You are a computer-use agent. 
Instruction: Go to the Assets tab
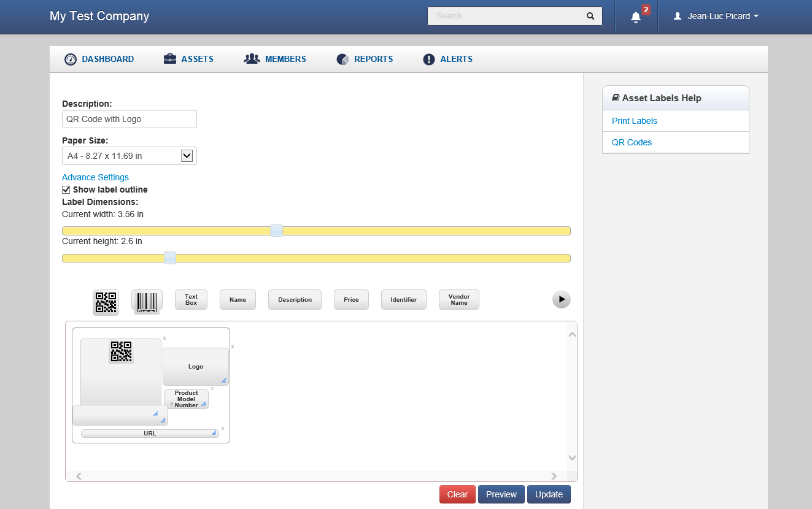pos(189,59)
